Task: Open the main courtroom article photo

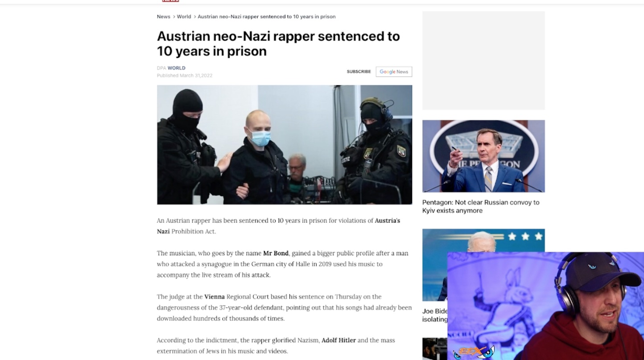Action: (x=285, y=145)
